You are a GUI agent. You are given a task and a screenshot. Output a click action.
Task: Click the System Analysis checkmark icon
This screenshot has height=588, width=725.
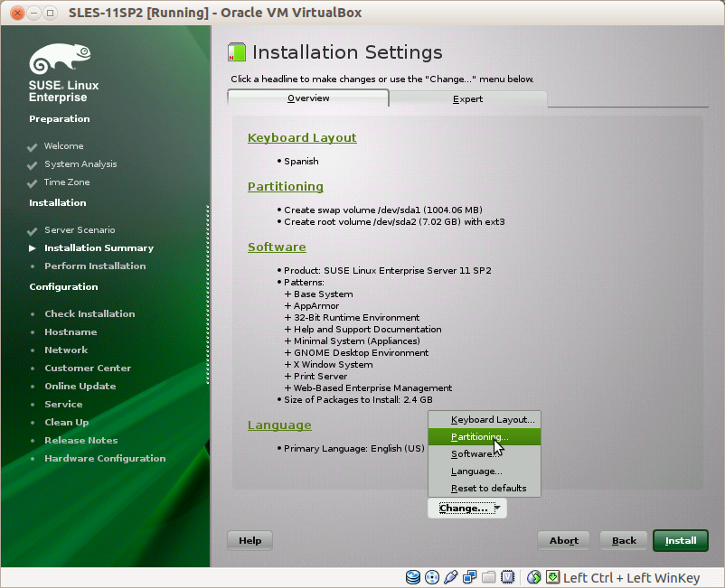click(32, 165)
